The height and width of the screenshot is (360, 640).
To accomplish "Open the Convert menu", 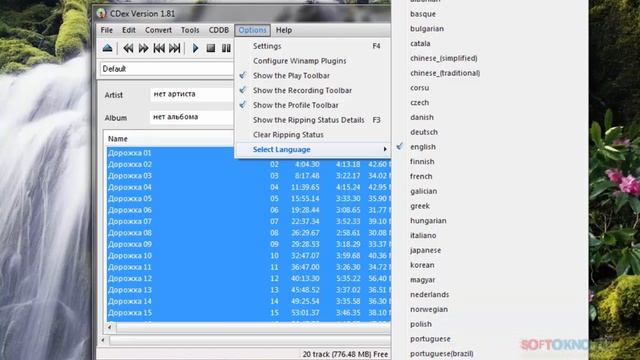I will (x=158, y=30).
